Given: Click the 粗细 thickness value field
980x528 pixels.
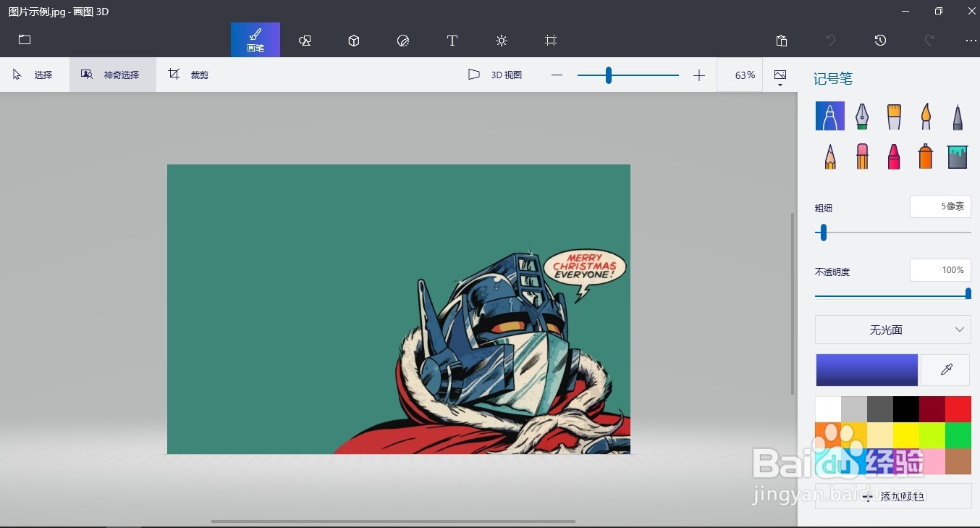Looking at the screenshot, I should 940,206.
